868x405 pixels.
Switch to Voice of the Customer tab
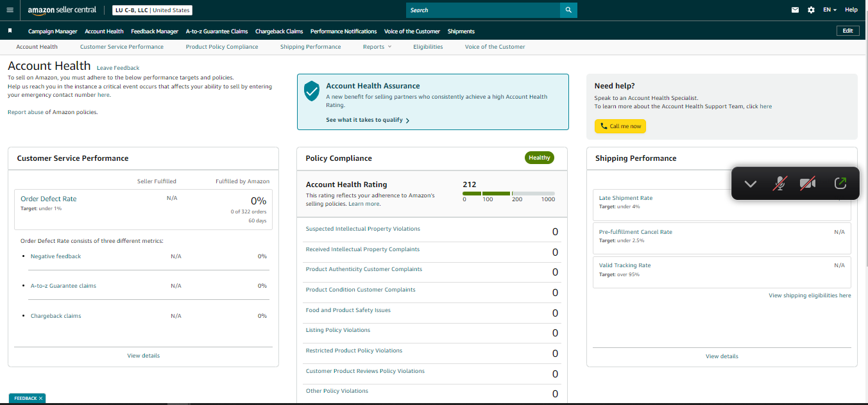point(495,47)
